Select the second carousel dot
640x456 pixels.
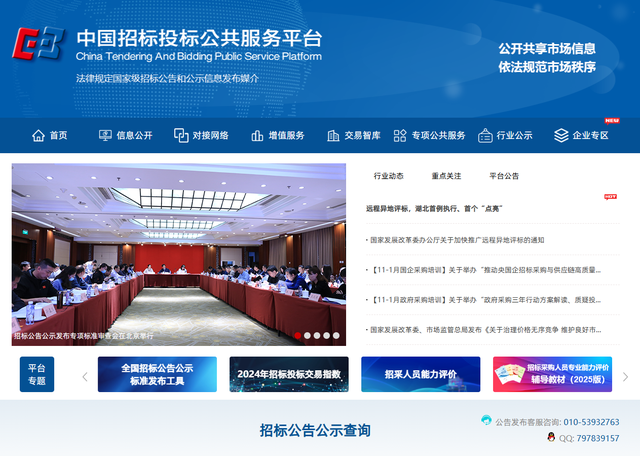(307, 336)
